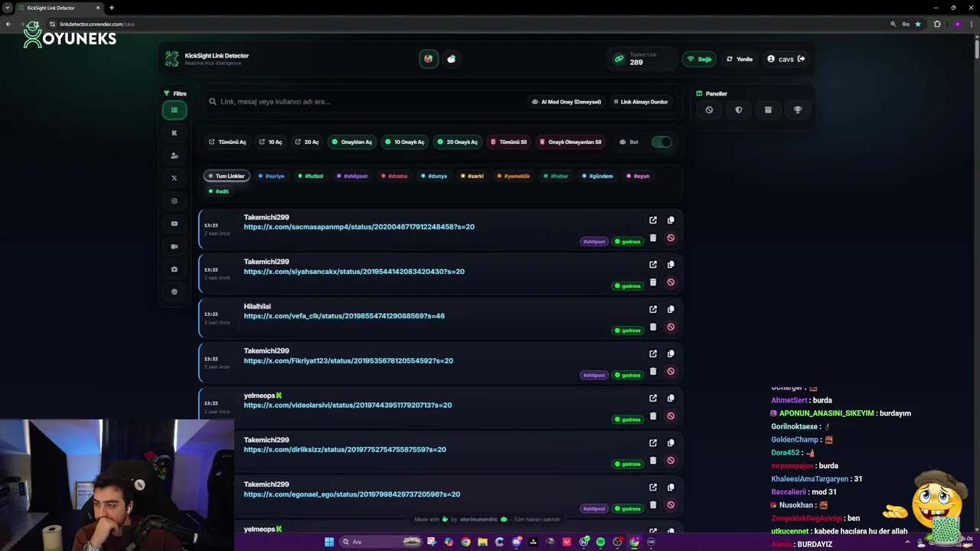Block the sacmasapanmp4 link entry
This screenshot has width=980, height=551.
pyautogui.click(x=671, y=238)
